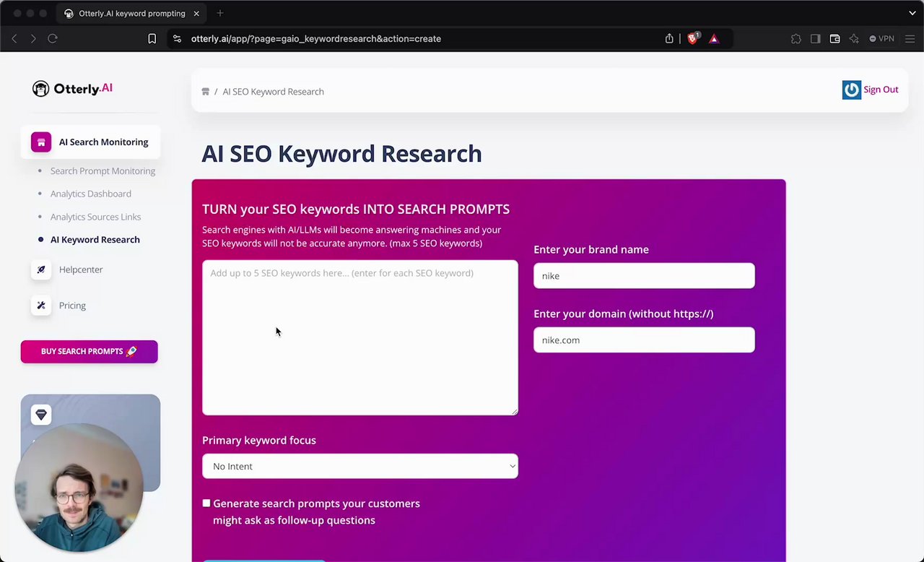Open the Primary keyword focus dropdown

click(360, 466)
